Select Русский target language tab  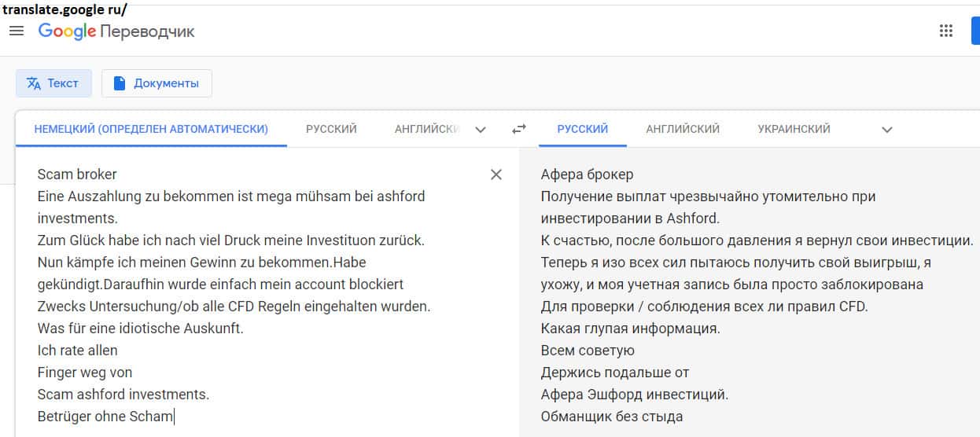[582, 129]
